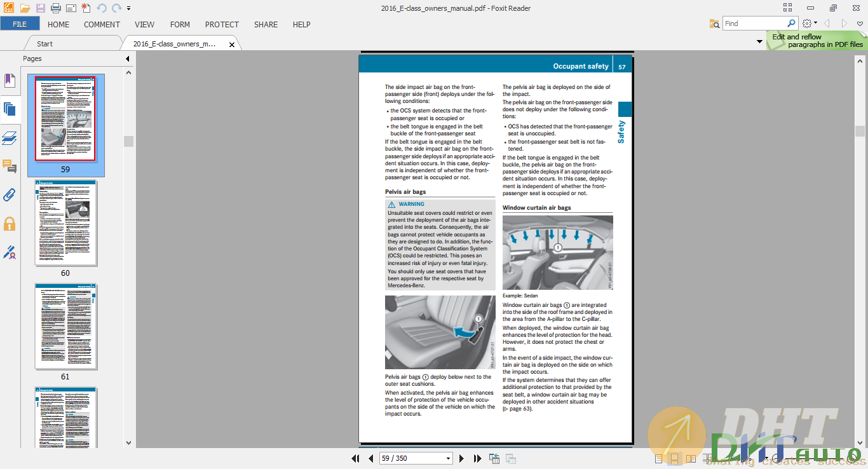
Task: Go to the first page
Action: (355, 458)
